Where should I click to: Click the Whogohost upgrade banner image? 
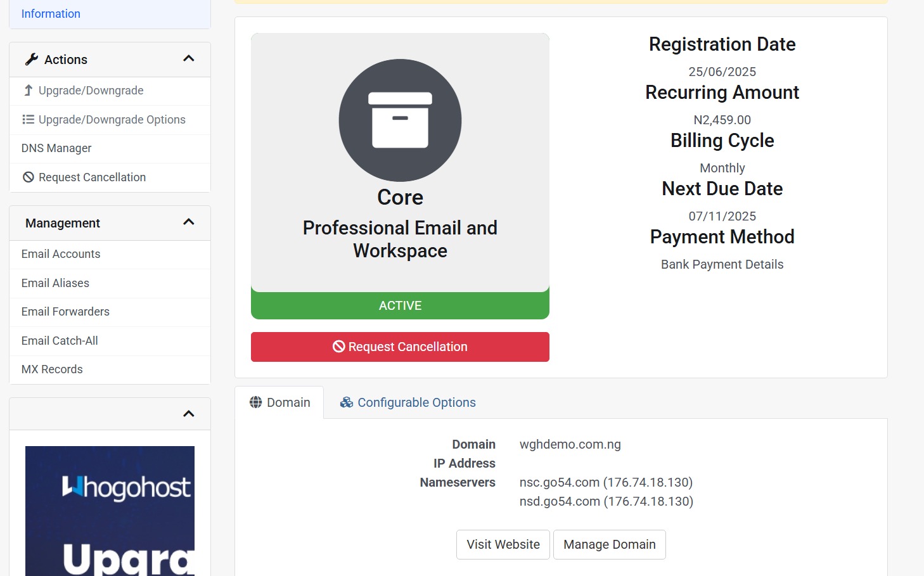tap(110, 511)
